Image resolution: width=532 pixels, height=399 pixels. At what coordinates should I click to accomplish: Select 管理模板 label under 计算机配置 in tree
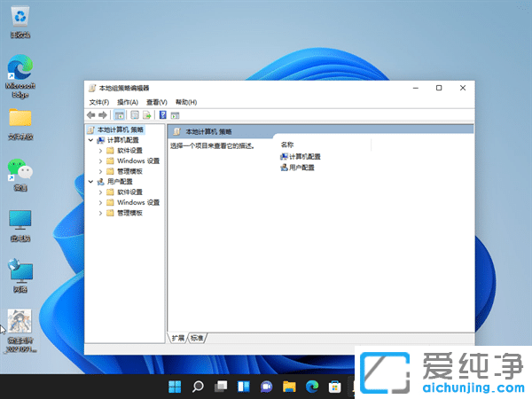pos(130,171)
